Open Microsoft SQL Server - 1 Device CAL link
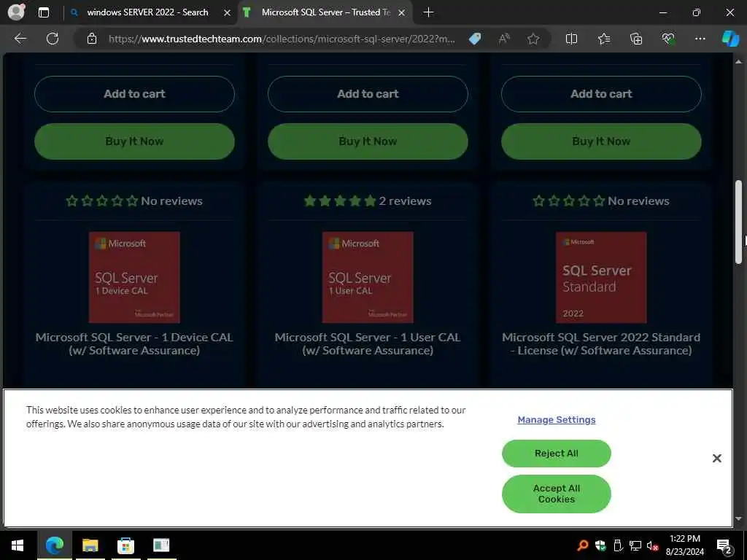747x560 pixels. (x=134, y=344)
